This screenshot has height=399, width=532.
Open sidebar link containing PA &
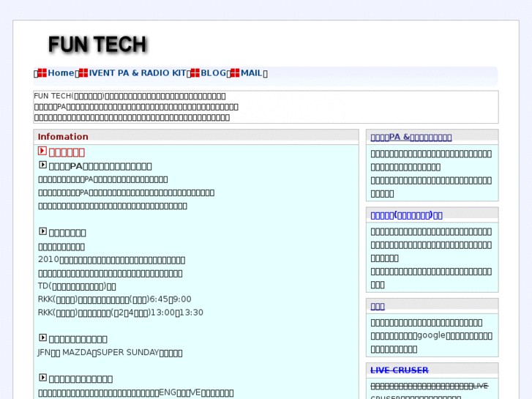411,137
